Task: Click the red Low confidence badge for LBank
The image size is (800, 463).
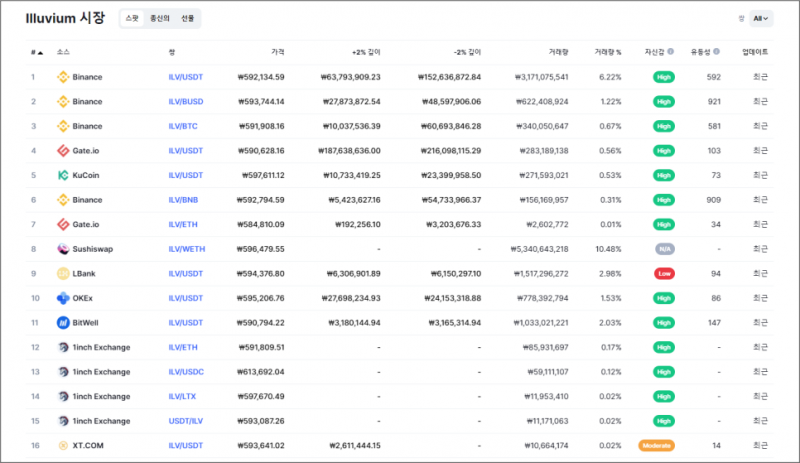Action: coord(662,273)
